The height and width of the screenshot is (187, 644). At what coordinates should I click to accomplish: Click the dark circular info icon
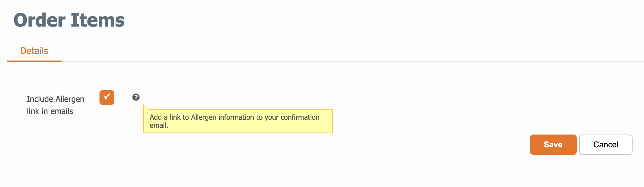pyautogui.click(x=136, y=97)
